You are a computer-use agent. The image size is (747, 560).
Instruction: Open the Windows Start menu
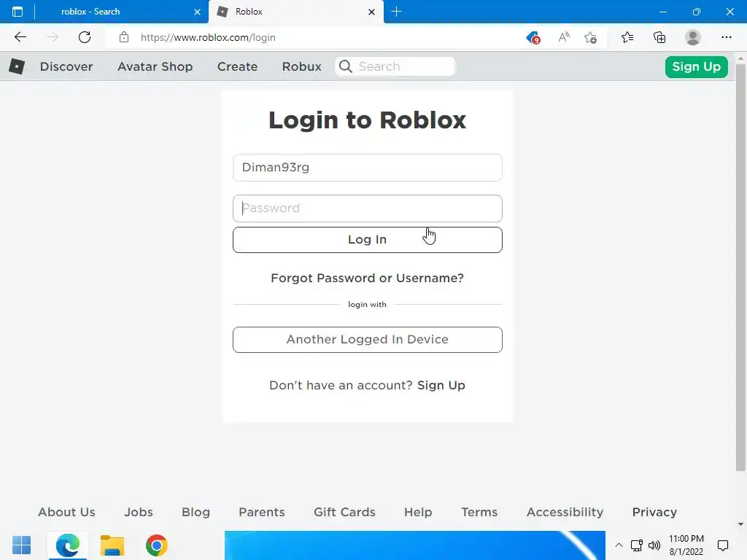pyautogui.click(x=21, y=545)
